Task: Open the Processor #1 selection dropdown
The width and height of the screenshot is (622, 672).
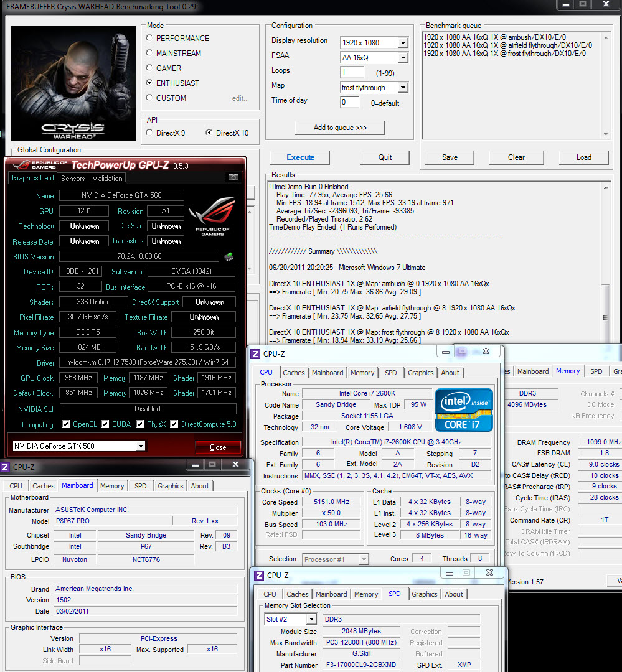Action: [364, 559]
